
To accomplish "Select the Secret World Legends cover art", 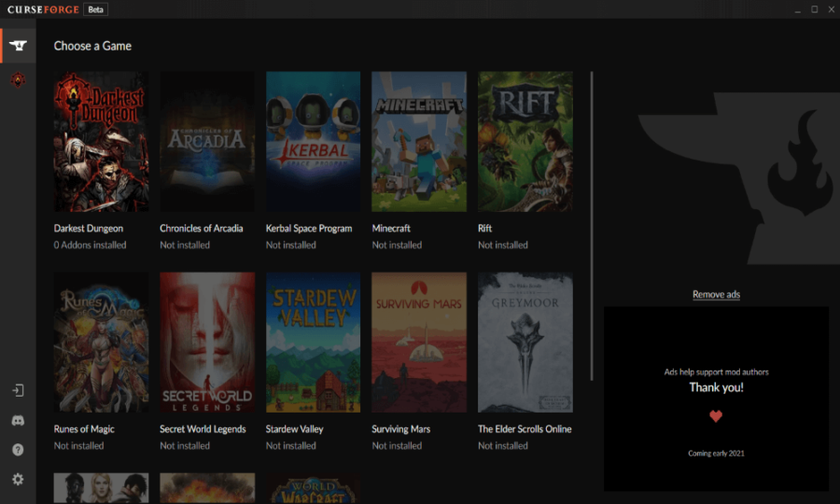I will tap(207, 343).
